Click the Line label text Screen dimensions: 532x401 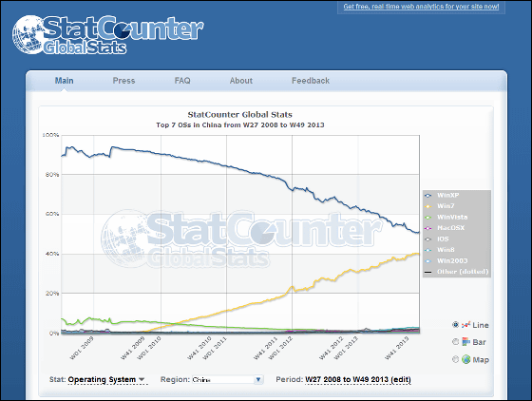tap(481, 325)
